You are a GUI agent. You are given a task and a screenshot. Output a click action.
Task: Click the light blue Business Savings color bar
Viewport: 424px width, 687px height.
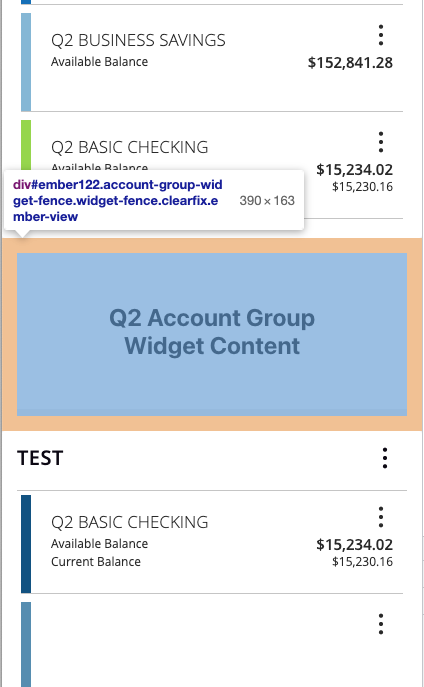26,62
